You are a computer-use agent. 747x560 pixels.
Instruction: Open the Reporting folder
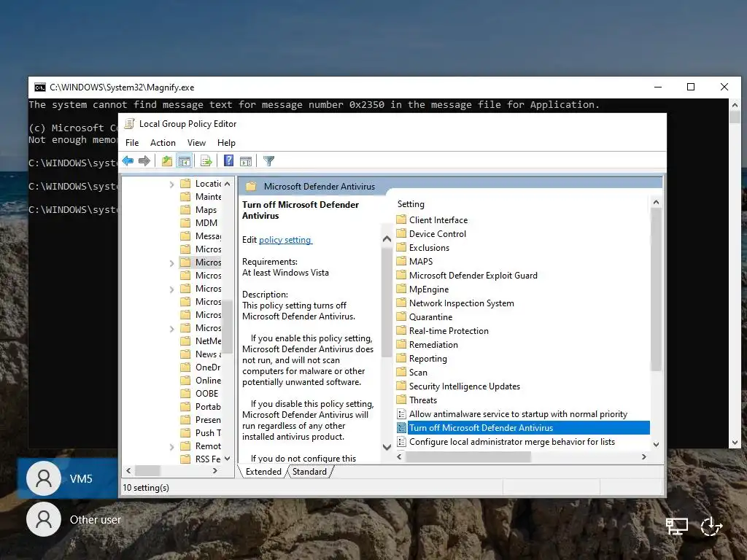point(422,359)
